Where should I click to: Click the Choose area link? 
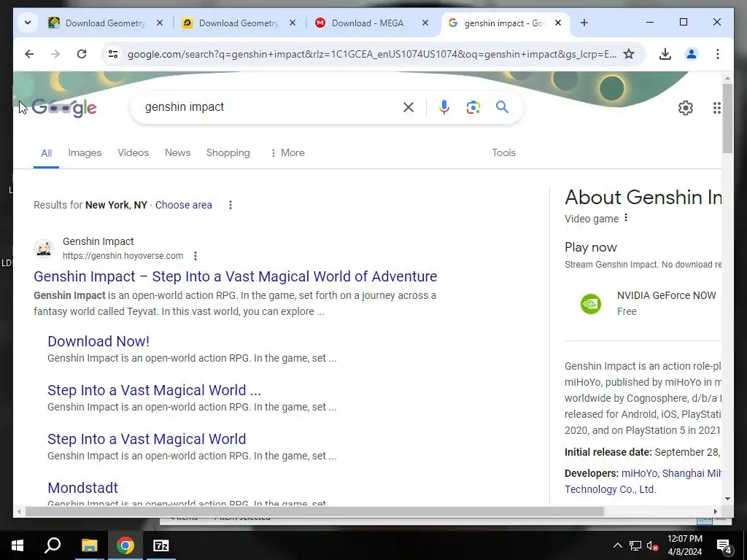click(183, 205)
